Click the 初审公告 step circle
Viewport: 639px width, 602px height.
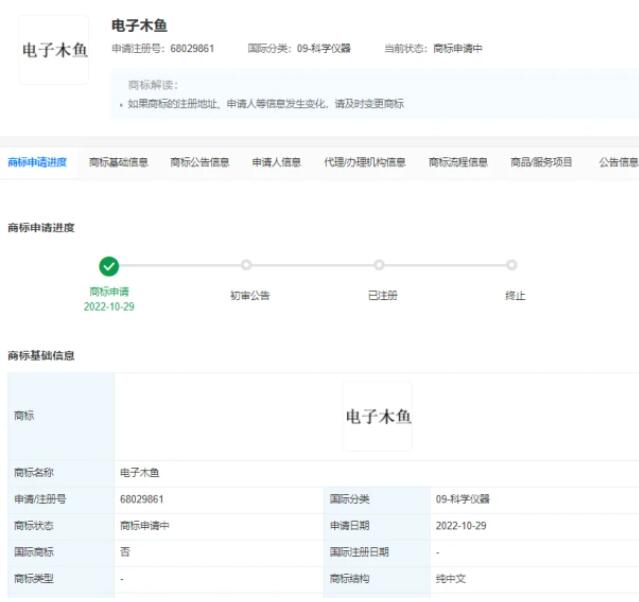point(246,265)
